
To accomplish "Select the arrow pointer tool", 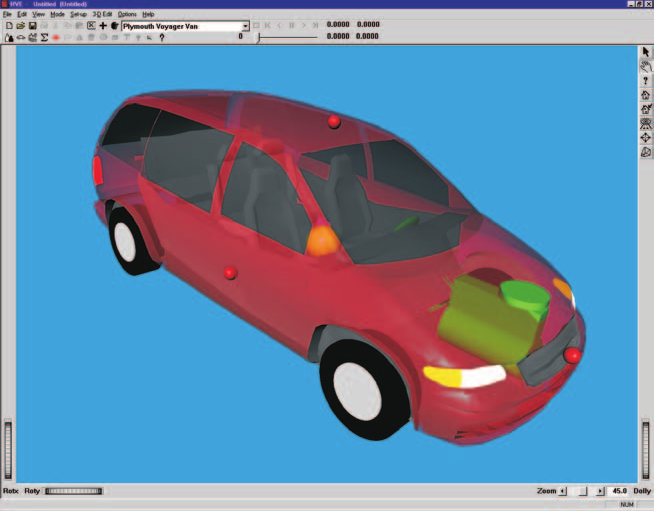I will click(x=646, y=52).
